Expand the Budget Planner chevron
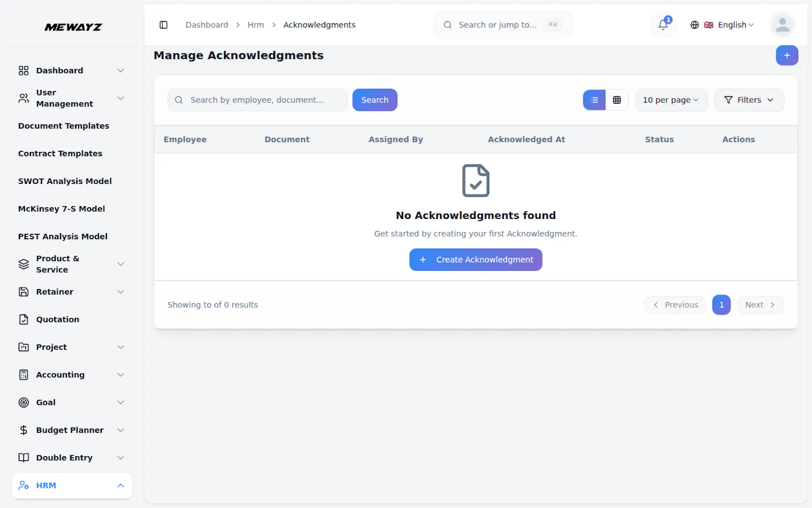Viewport: 812px width, 508px height. click(121, 430)
